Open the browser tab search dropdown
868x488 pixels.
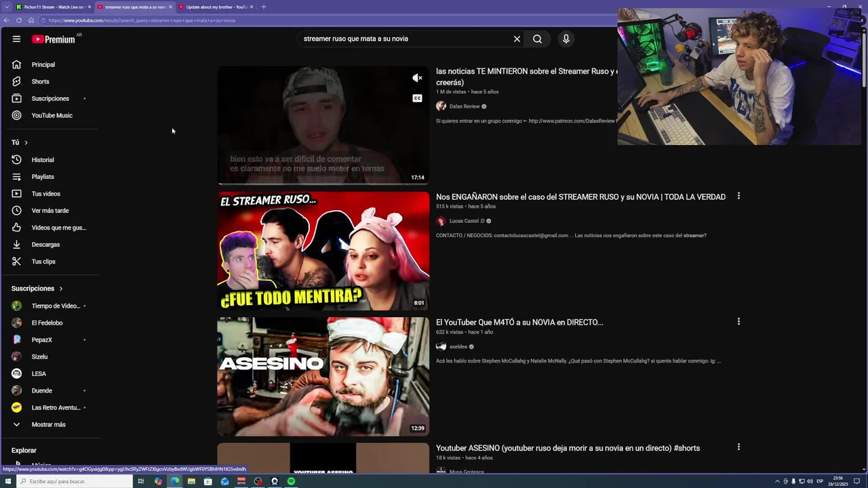click(7, 7)
